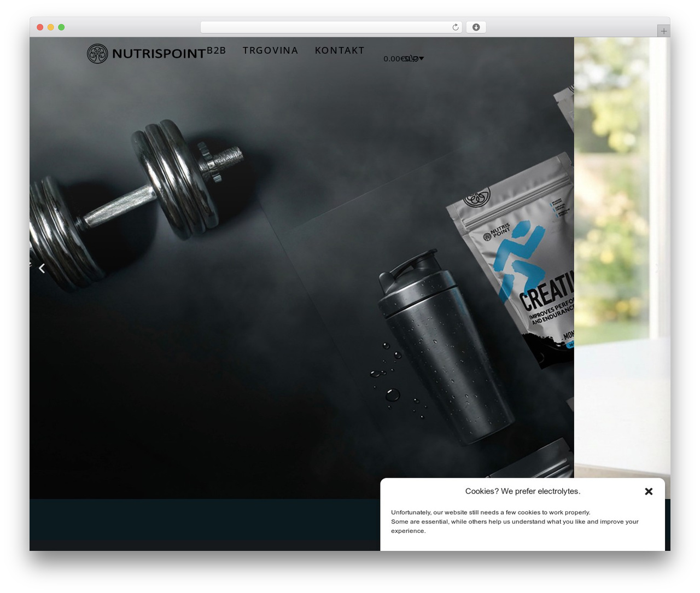Open the KONTAKT menu item
The image size is (700, 593).
[x=340, y=50]
